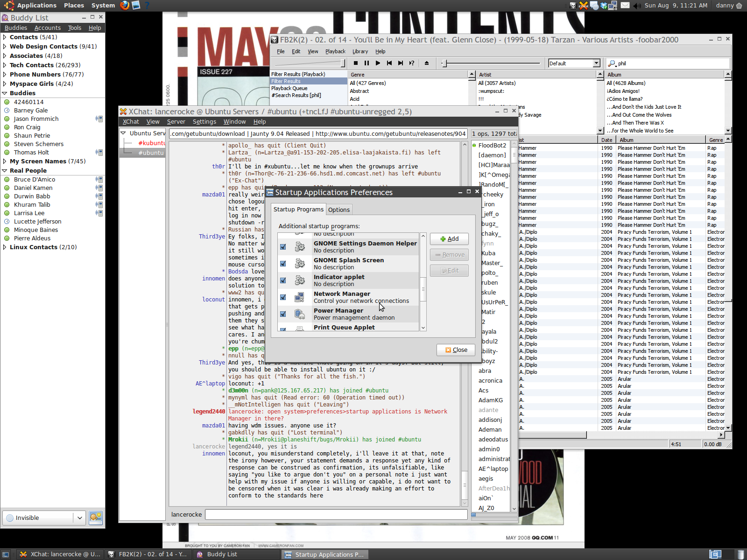The image size is (747, 560).
Task: Collapse the Real People group
Action: (5, 170)
